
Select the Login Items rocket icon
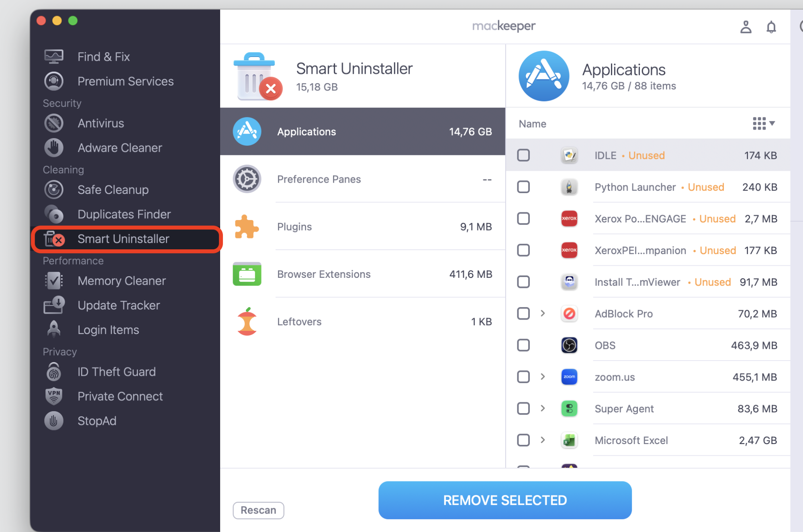[x=53, y=330]
